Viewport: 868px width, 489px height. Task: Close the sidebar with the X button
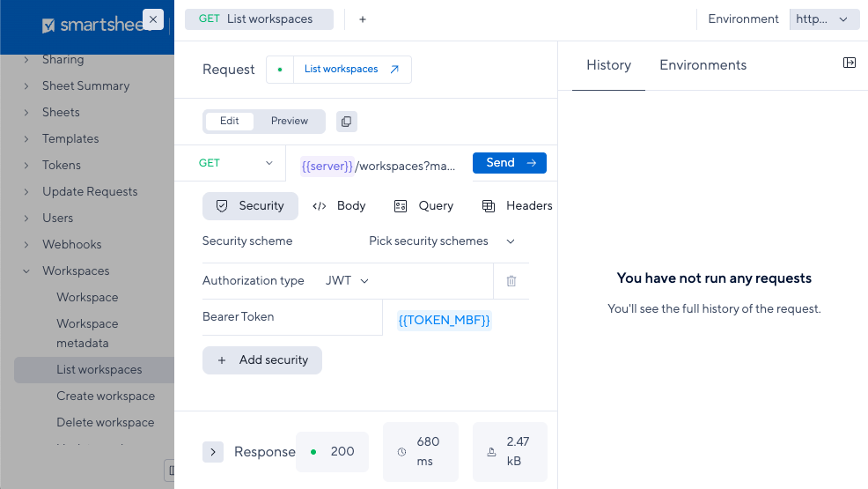[153, 19]
